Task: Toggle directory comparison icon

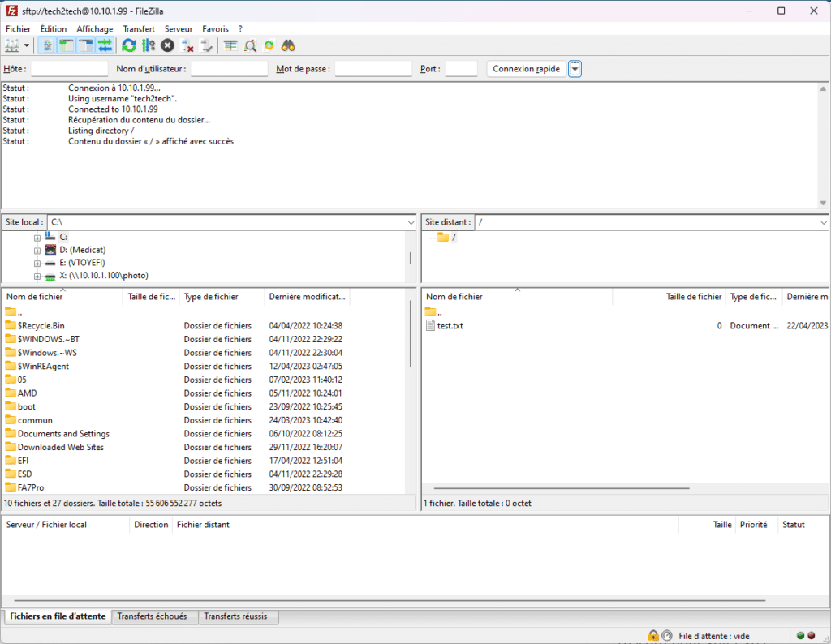Action: click(250, 46)
